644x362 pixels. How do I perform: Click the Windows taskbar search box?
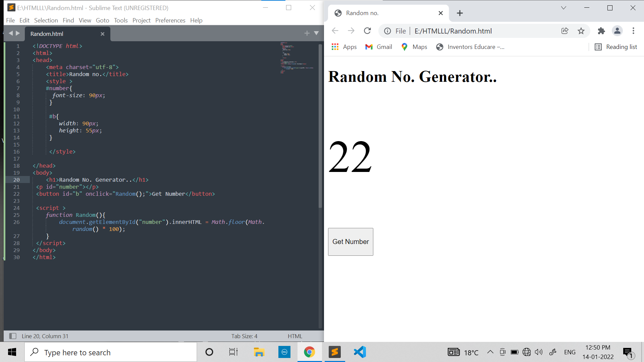[111, 352]
